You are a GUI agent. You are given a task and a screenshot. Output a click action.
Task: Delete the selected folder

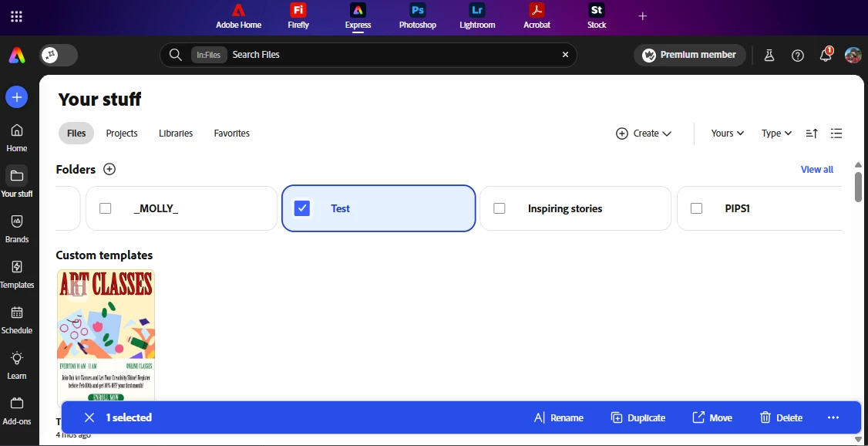(781, 417)
